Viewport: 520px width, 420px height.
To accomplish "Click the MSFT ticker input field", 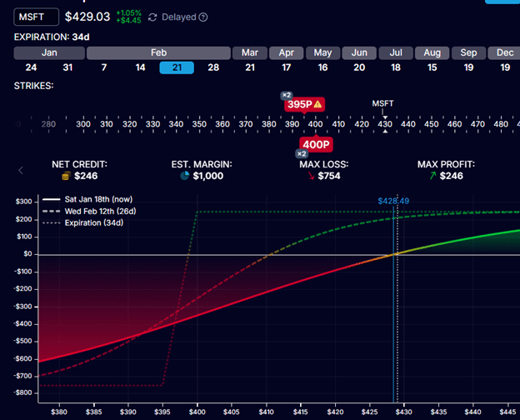I will click(36, 17).
